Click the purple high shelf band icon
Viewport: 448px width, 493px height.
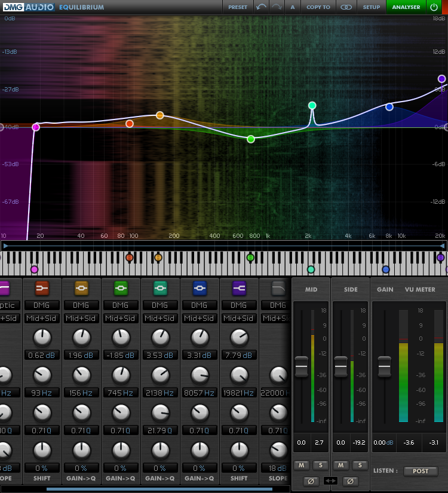click(x=239, y=289)
